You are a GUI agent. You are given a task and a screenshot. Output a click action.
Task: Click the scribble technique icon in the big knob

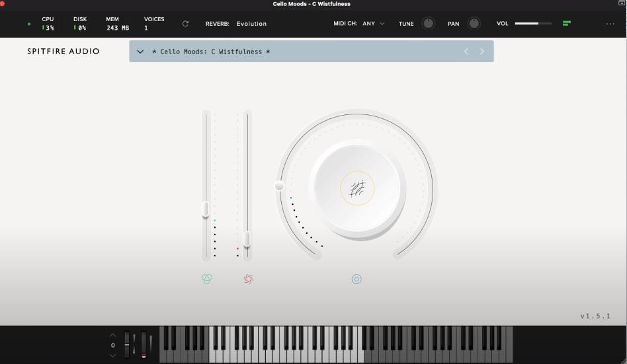tap(357, 188)
